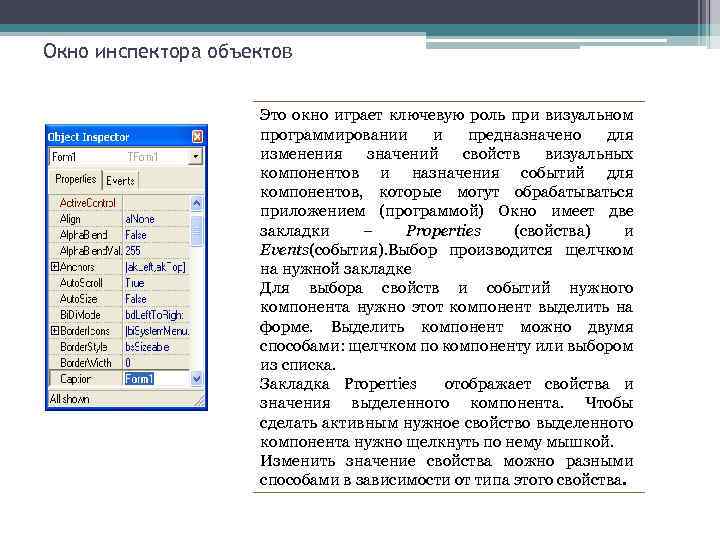Click the Anchors property name
The width and height of the screenshot is (720, 540).
click(77, 267)
